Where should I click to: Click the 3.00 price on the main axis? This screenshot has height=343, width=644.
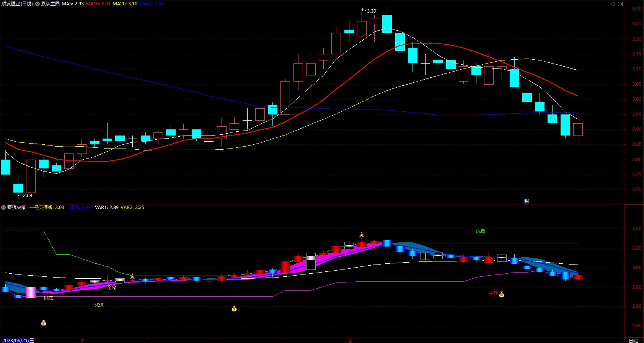tap(637, 99)
